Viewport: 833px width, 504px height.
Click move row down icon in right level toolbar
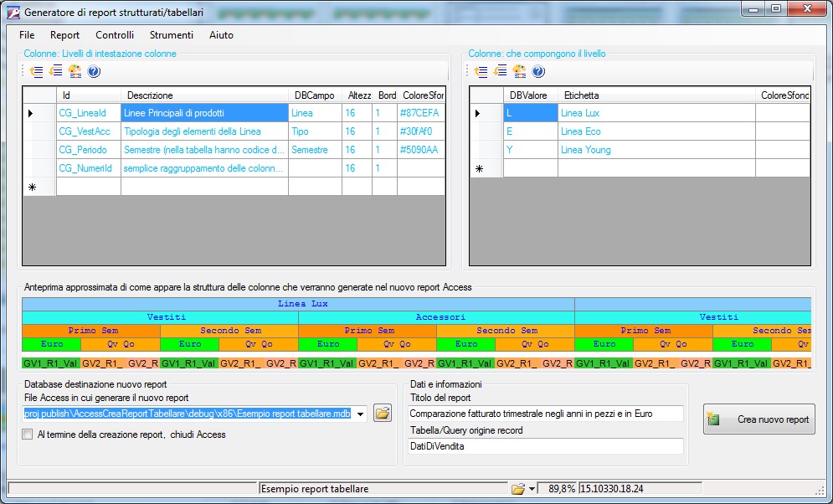coord(500,71)
